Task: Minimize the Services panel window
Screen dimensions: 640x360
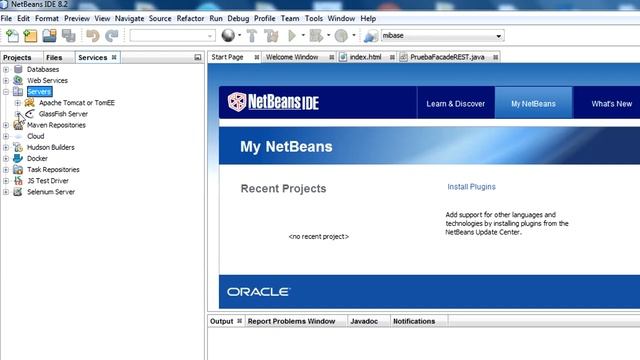Action: (x=198, y=58)
